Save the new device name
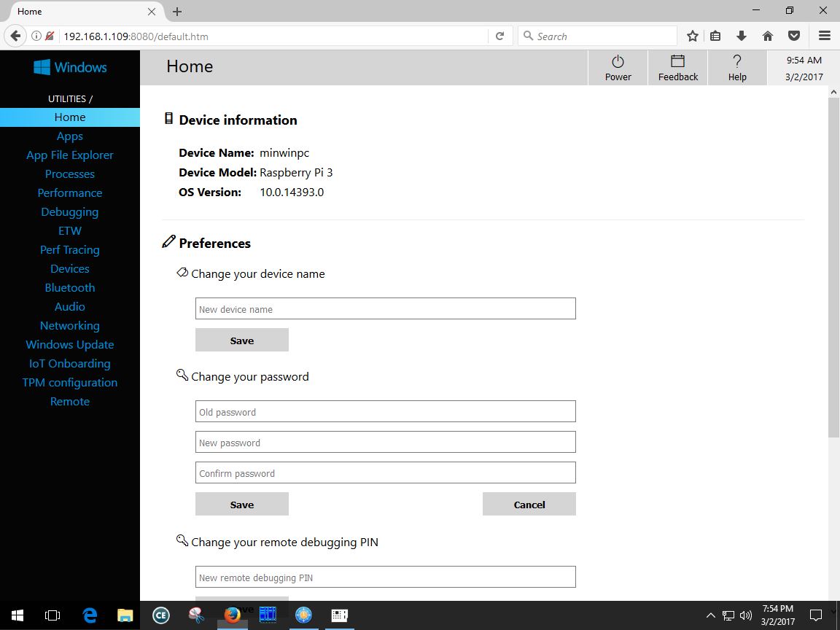Image resolution: width=840 pixels, height=630 pixels. click(x=241, y=341)
